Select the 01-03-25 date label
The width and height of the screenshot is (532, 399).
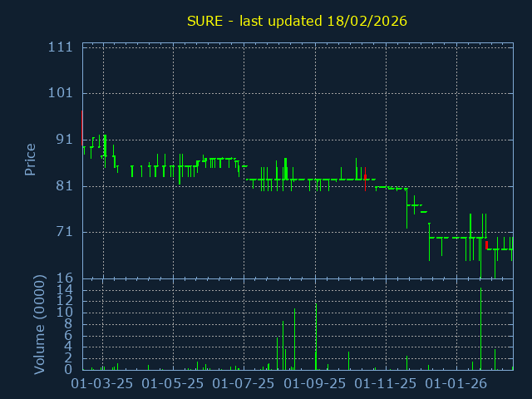pyautogui.click(x=102, y=384)
